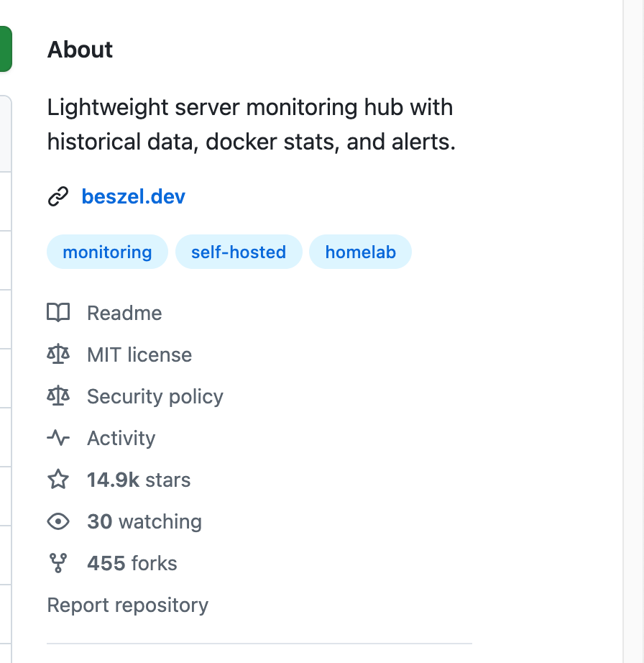Click the scale icon beside Security policy
The height and width of the screenshot is (663, 644).
click(x=57, y=396)
